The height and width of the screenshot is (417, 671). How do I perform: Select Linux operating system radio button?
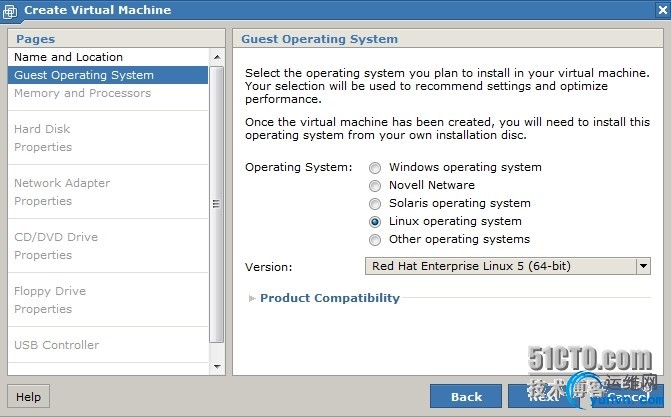[x=375, y=221]
